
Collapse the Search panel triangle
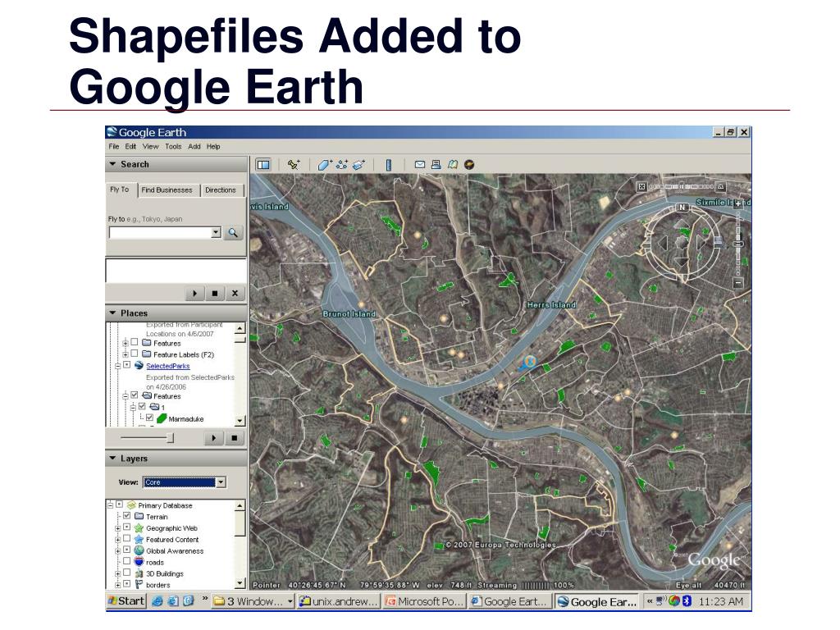tap(113, 164)
